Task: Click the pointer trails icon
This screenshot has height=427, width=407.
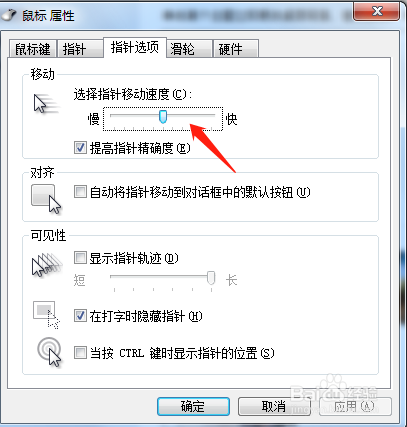Action: tap(47, 265)
